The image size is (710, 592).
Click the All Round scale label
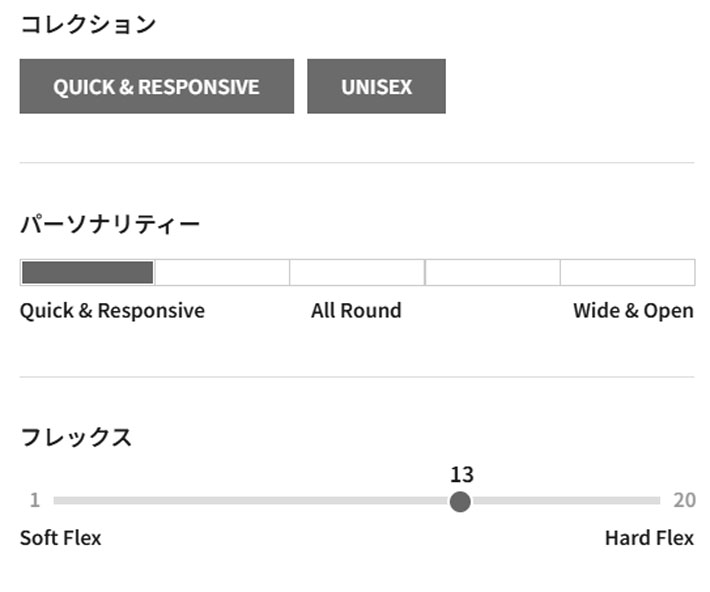pos(356,311)
